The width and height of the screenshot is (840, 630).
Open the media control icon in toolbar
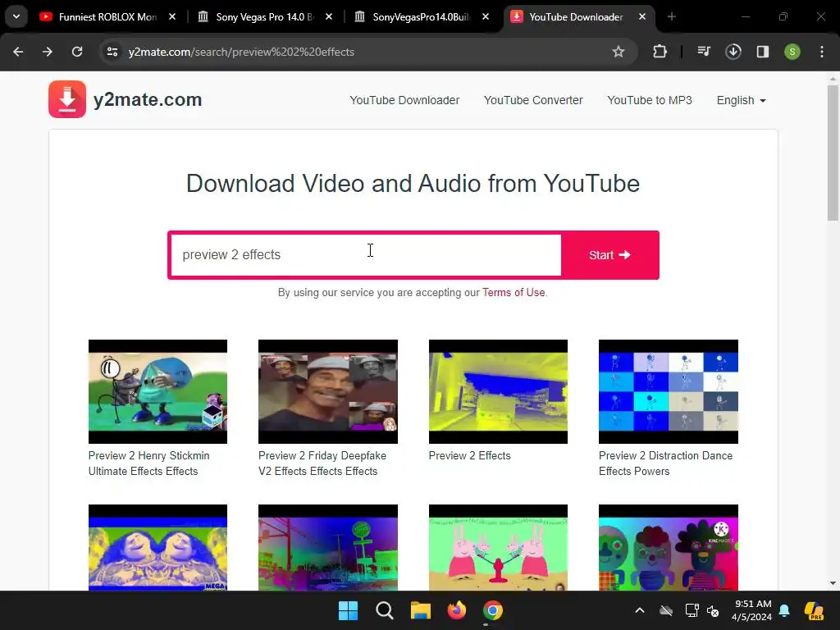(x=703, y=52)
